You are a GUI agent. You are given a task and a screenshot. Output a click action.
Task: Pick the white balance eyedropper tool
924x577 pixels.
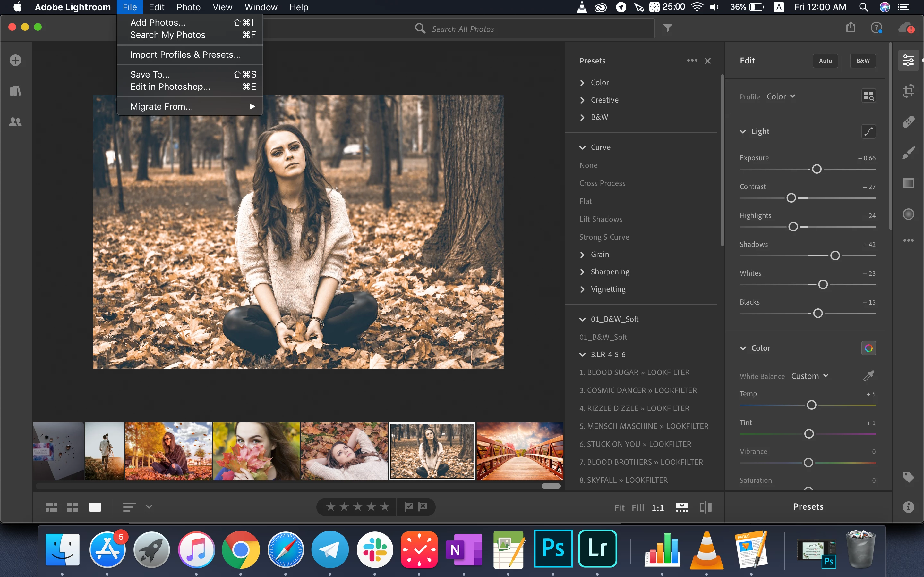(868, 376)
